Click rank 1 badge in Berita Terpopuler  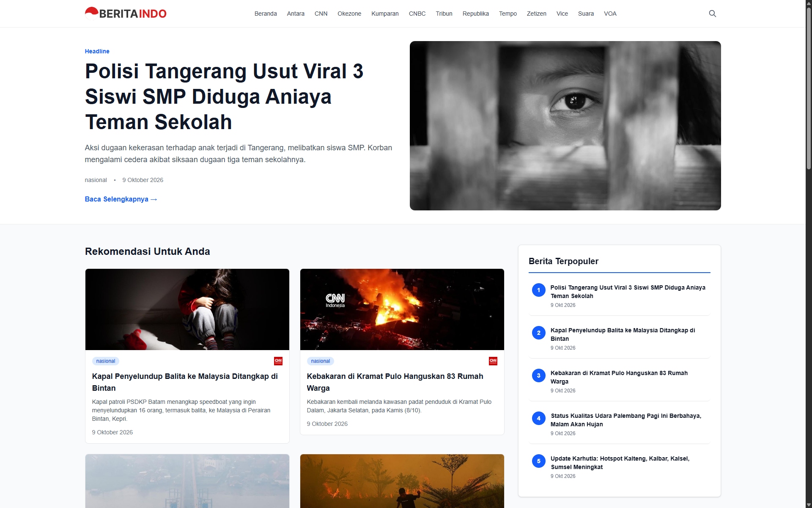(538, 290)
